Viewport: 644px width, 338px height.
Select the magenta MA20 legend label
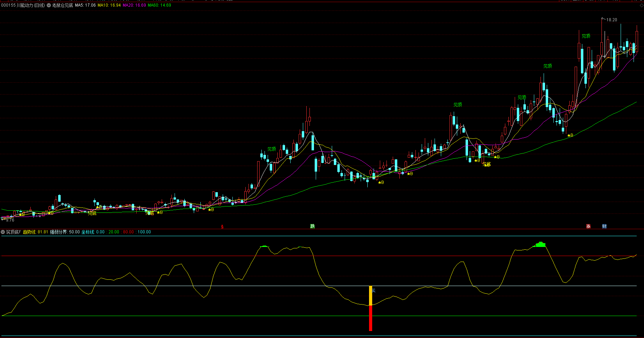(x=134, y=5)
